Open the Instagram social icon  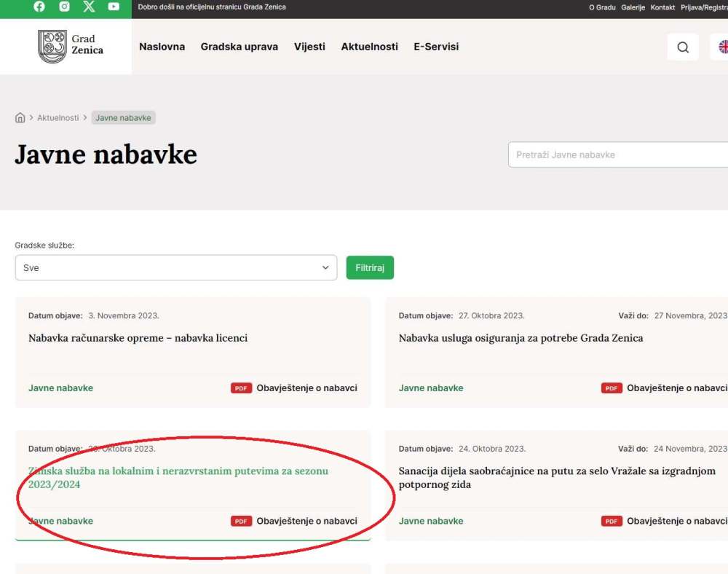click(64, 7)
